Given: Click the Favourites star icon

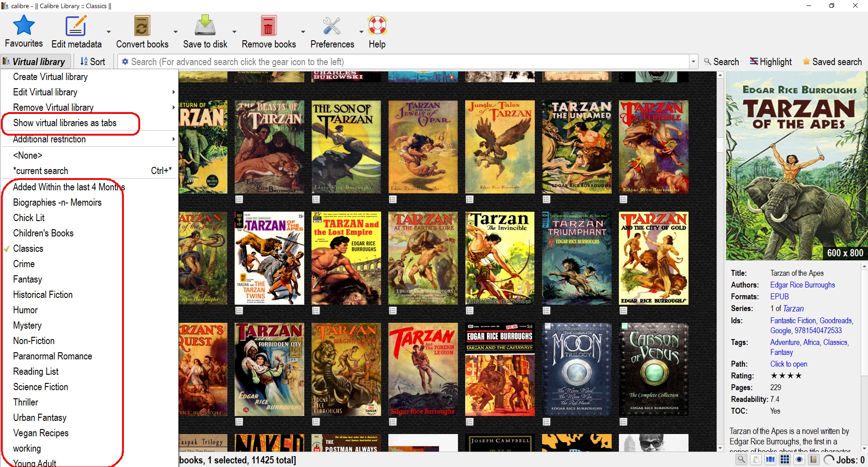Looking at the screenshot, I should tap(24, 25).
